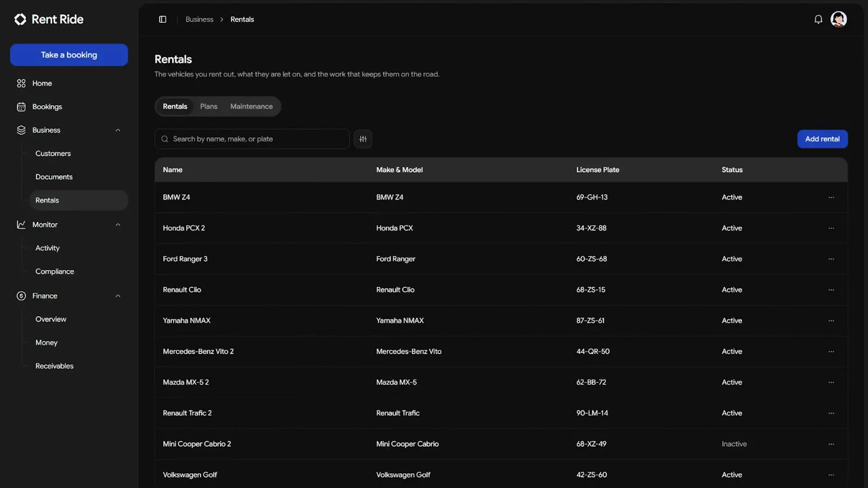This screenshot has width=868, height=488.
Task: Click Mazda MX-5 make and model cell
Action: pyautogui.click(x=397, y=383)
